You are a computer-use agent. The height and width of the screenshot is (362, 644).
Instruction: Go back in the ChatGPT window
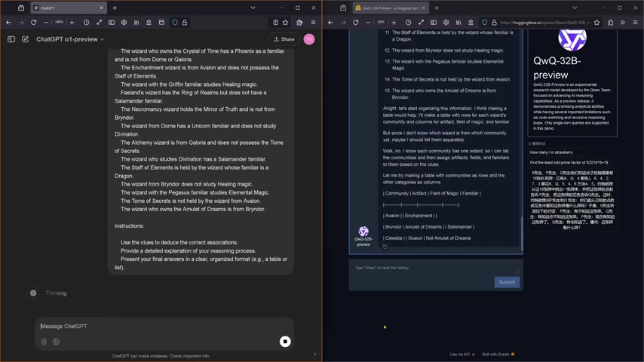pyautogui.click(x=8, y=23)
